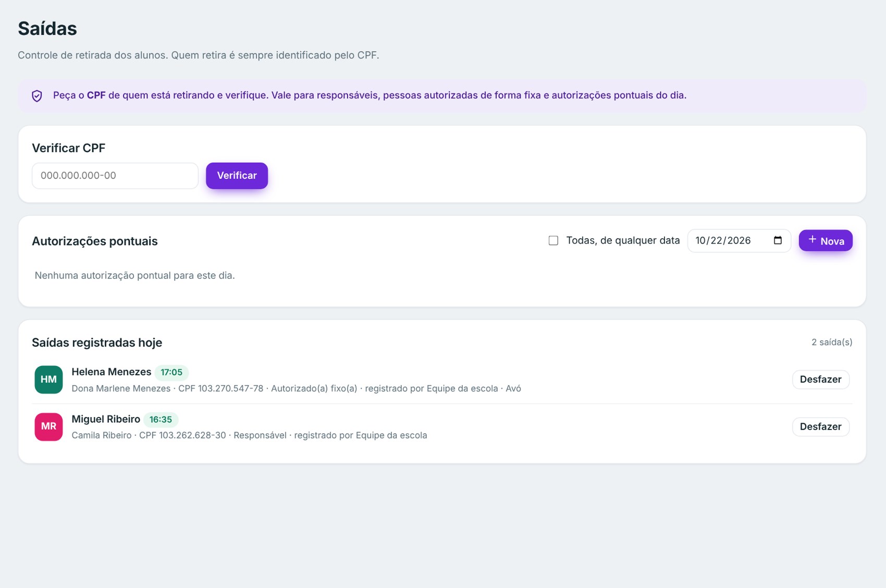This screenshot has height=588, width=886.
Task: Click the 'Autorizações pontuais' heading
Action: point(95,241)
